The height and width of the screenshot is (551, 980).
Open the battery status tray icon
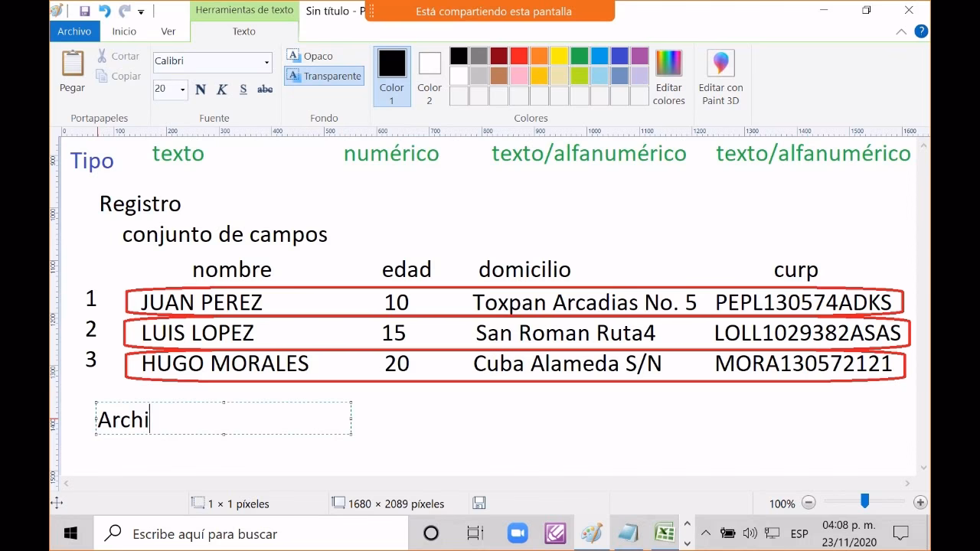point(727,533)
